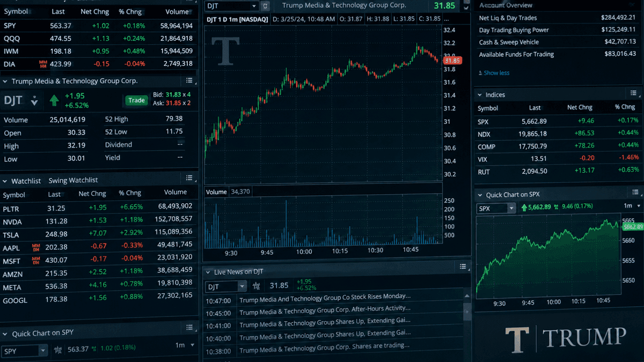Open the 1m timeframe dropdown on SPX chart

tap(632, 206)
